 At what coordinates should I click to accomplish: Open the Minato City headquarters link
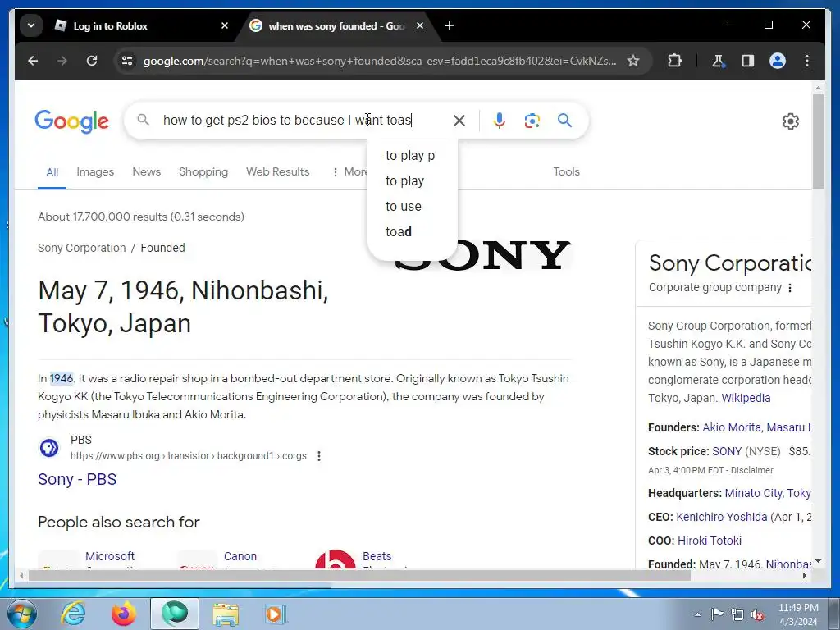click(x=768, y=493)
